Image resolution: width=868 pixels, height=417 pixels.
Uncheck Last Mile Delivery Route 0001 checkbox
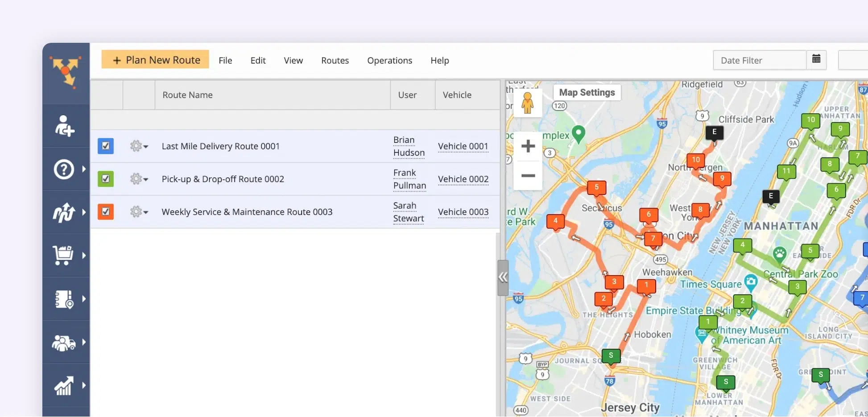(x=106, y=146)
